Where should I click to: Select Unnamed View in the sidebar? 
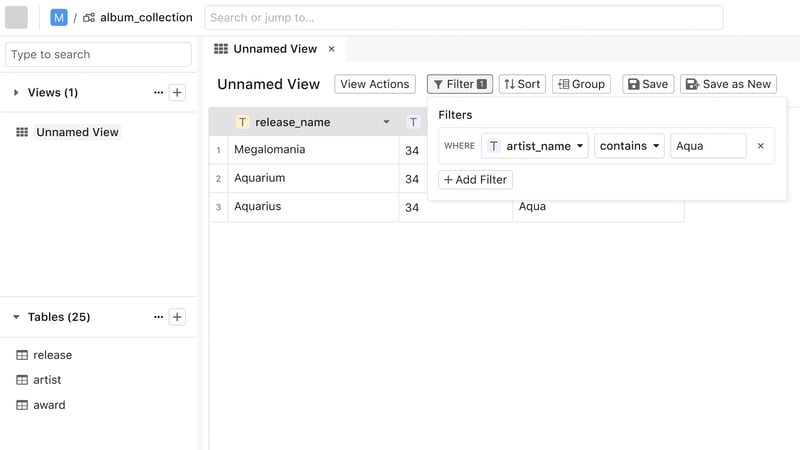[77, 132]
